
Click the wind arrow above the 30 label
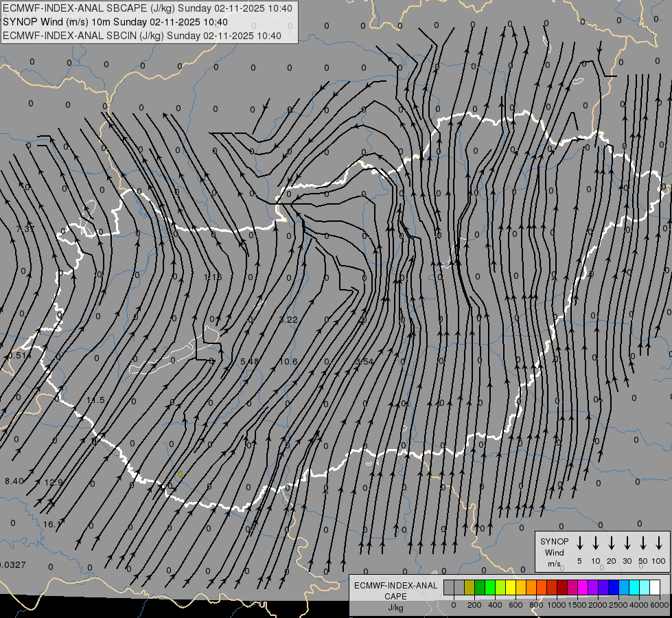coord(627,543)
